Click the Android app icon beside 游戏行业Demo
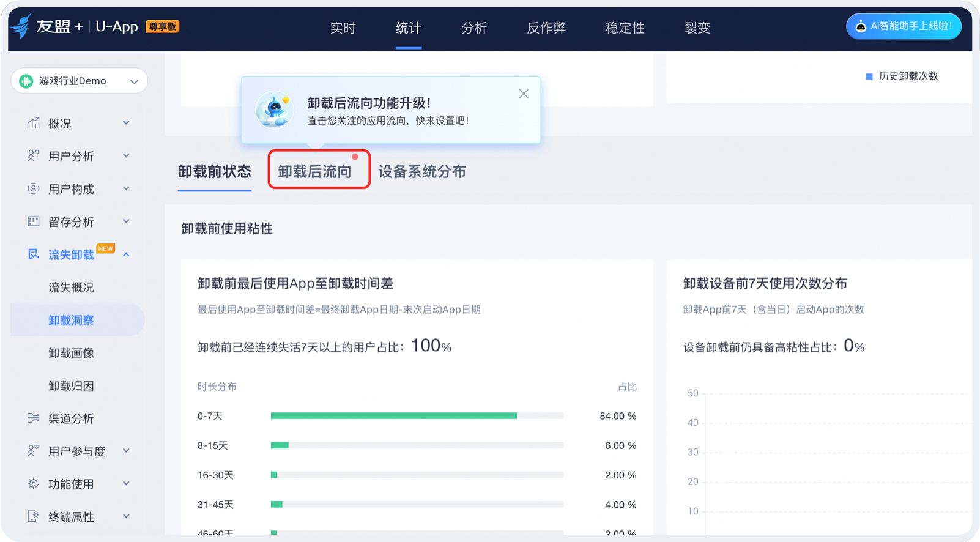 pyautogui.click(x=26, y=81)
